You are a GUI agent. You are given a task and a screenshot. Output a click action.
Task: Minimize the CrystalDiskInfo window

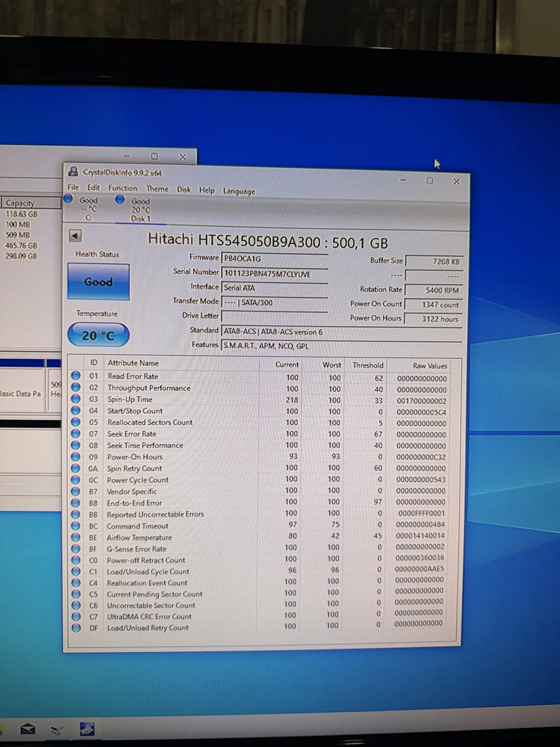403,180
